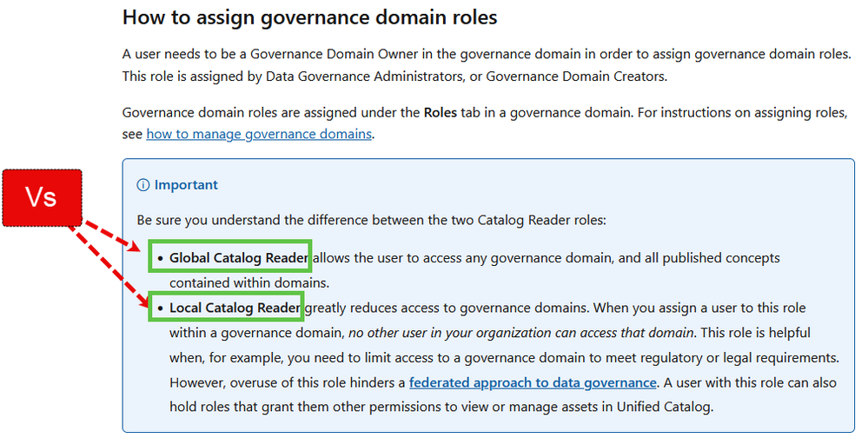Click the bullet before Global Catalog Reader
This screenshot has height=438, width=868.
(x=161, y=259)
